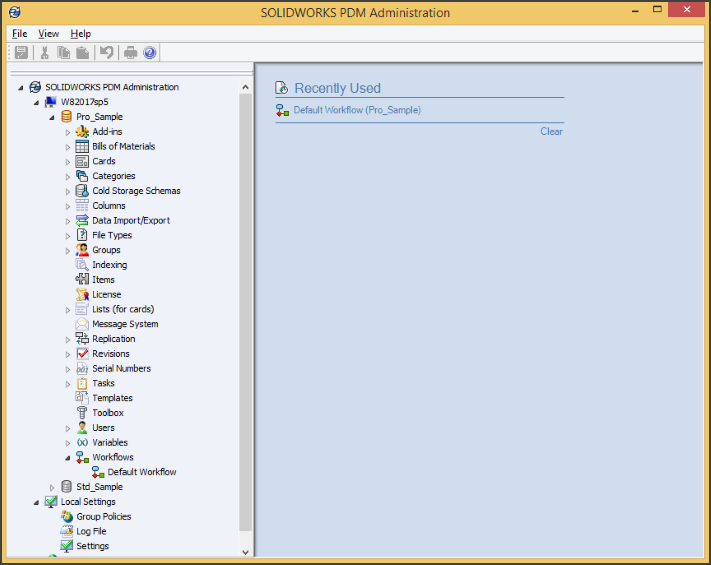This screenshot has height=565, width=711.
Task: Select the Cold Storage Schemas icon
Action: [82, 191]
